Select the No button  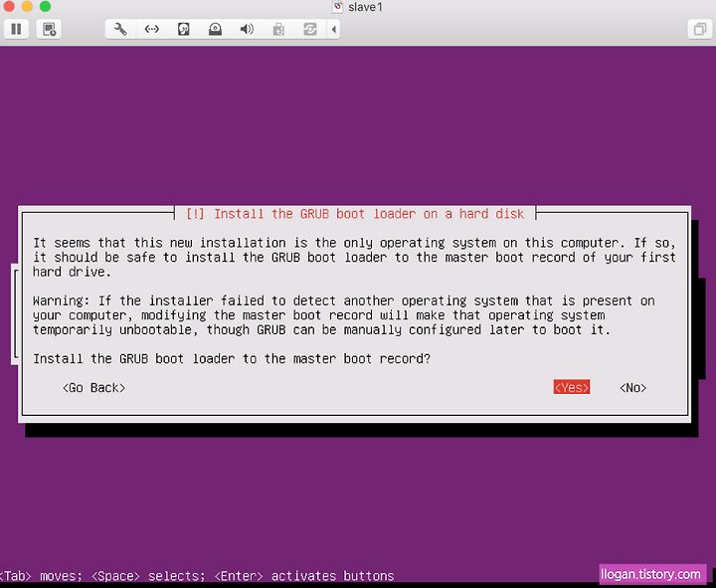(632, 387)
